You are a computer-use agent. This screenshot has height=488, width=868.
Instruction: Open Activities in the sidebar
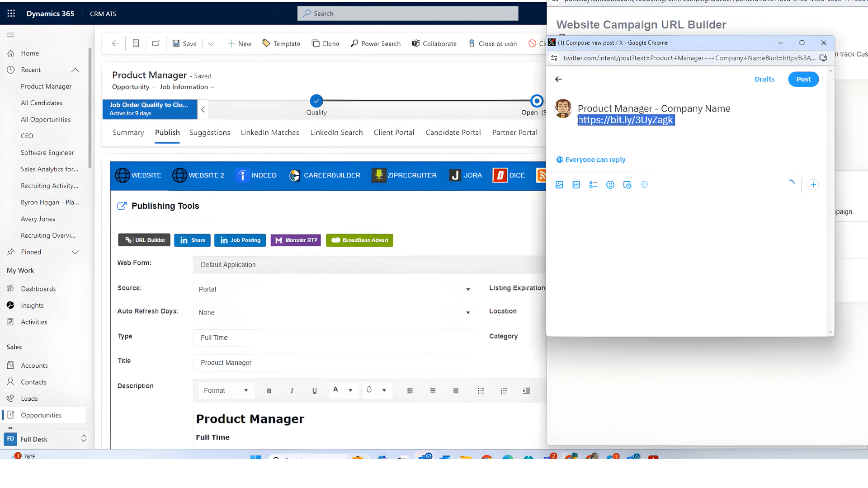(x=34, y=322)
